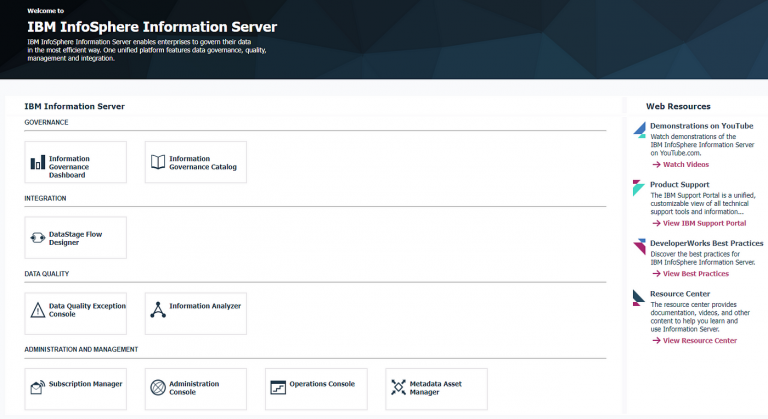Screen dimensions: 768x419
Task: Click the Data Quality Exception Console warning icon
Action: 38,310
